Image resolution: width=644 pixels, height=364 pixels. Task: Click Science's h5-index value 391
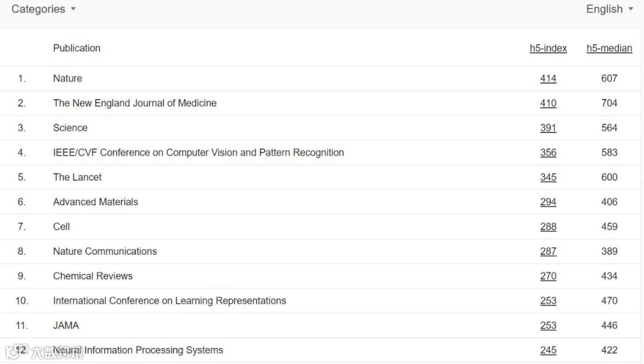tap(548, 128)
